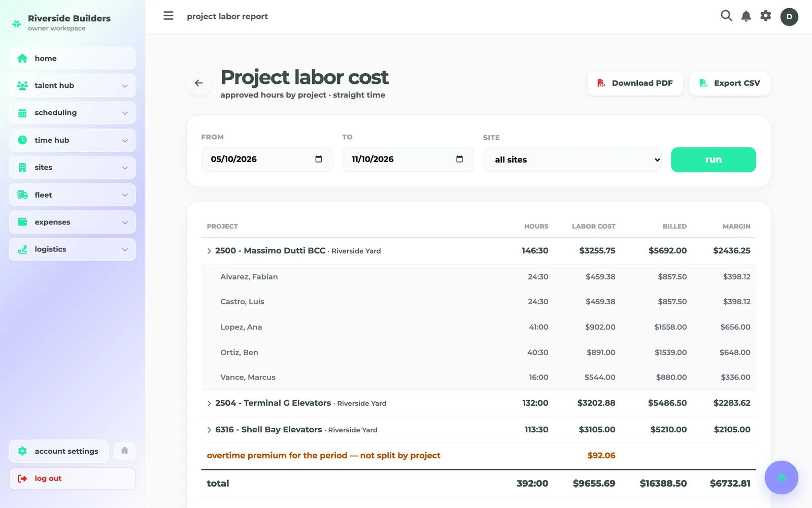Click the run button
The height and width of the screenshot is (508, 812).
click(x=714, y=160)
